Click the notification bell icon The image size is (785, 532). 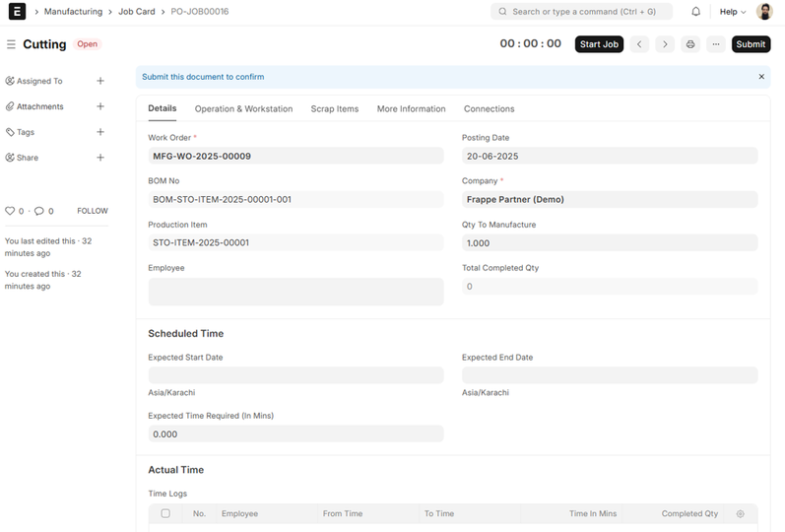(695, 12)
